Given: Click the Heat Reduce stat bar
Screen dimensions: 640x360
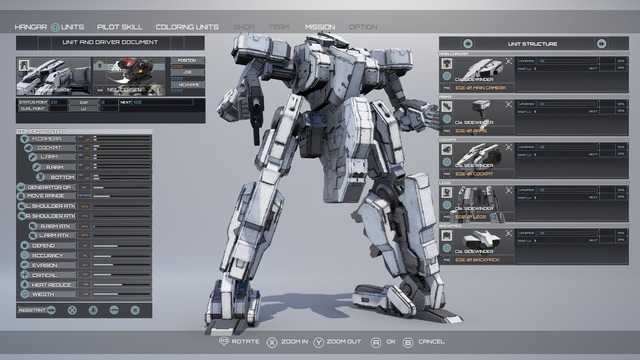Looking at the screenshot, I should tap(122, 284).
